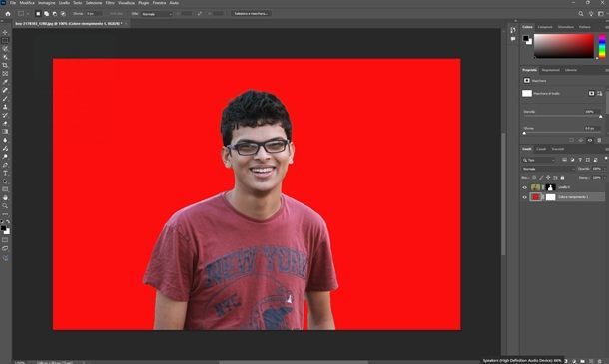
Task: Open the marquee Style dropdown
Action: (157, 14)
